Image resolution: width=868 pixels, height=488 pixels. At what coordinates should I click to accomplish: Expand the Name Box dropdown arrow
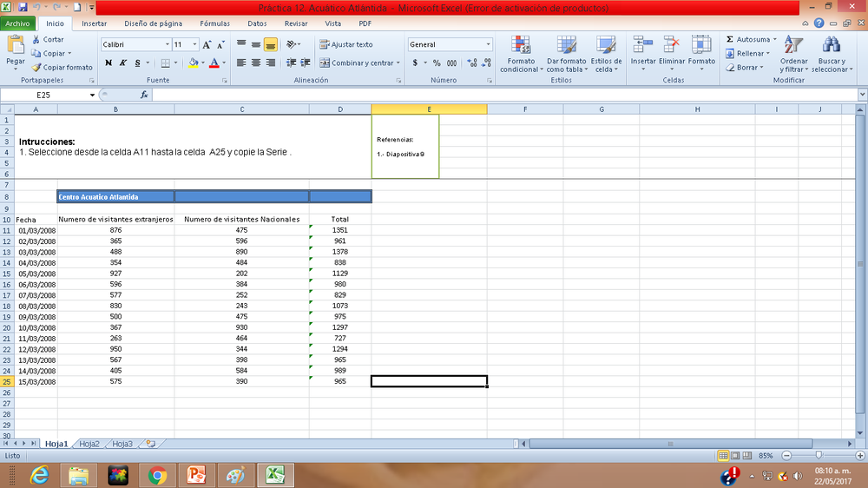tap(92, 95)
